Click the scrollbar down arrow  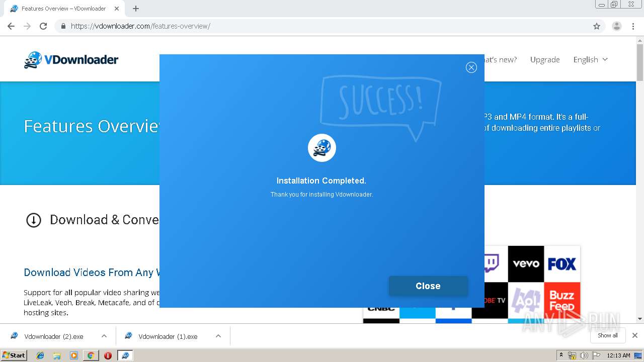coord(640,319)
